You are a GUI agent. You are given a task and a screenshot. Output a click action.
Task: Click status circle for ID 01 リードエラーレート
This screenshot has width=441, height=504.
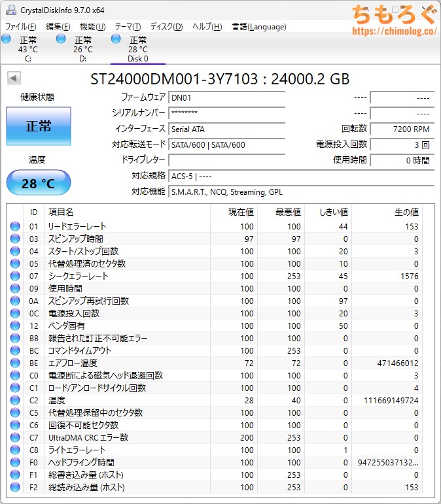15,226
